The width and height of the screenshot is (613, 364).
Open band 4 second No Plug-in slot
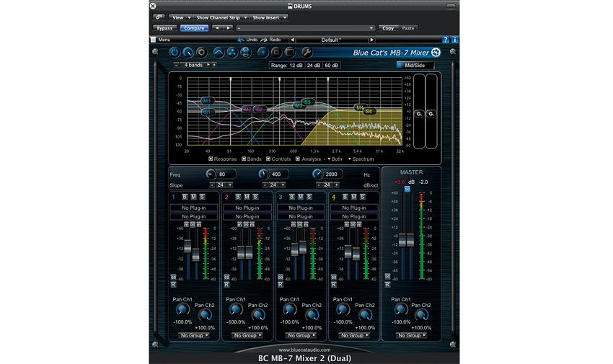point(354,216)
